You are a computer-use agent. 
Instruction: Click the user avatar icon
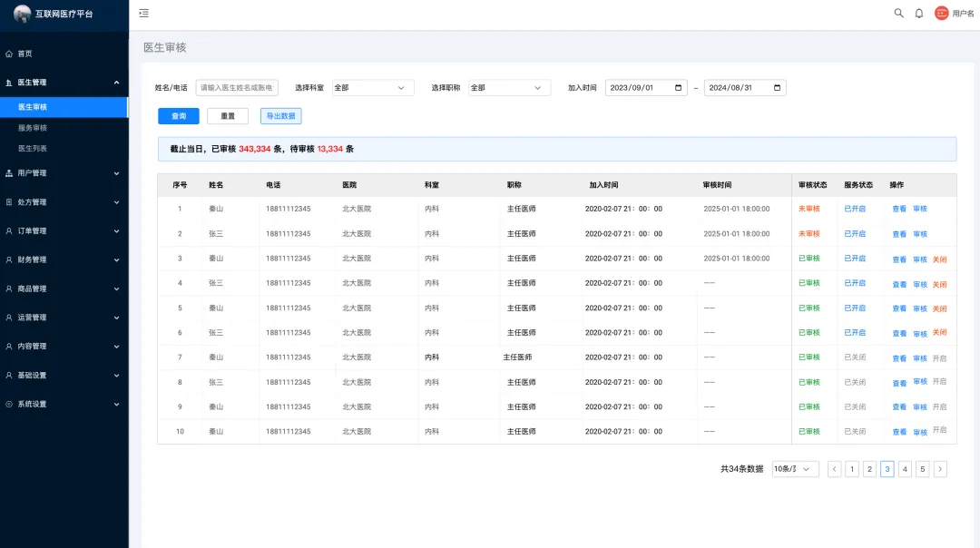[x=941, y=14]
